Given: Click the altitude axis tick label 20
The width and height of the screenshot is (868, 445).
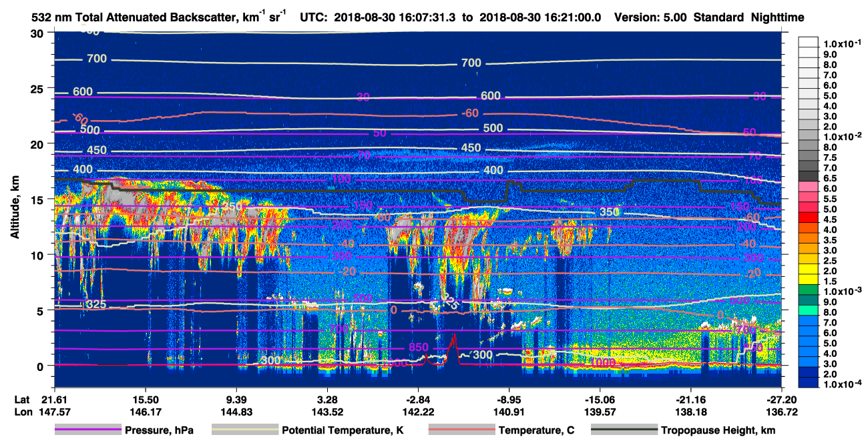Looking at the screenshot, I should point(38,143).
